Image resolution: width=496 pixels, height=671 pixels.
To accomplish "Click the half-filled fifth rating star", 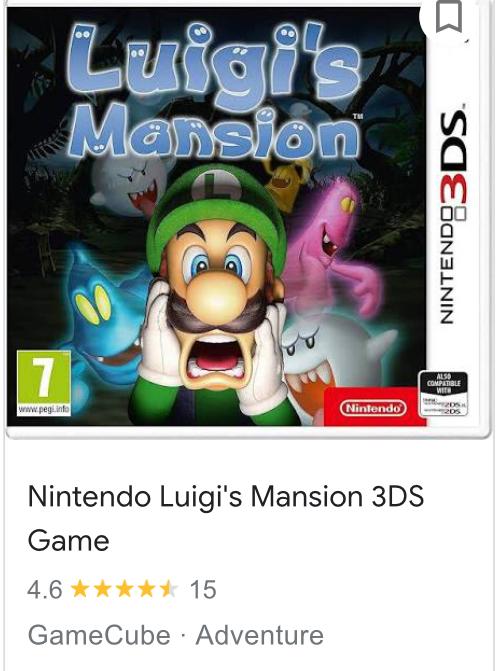I will tap(169, 589).
